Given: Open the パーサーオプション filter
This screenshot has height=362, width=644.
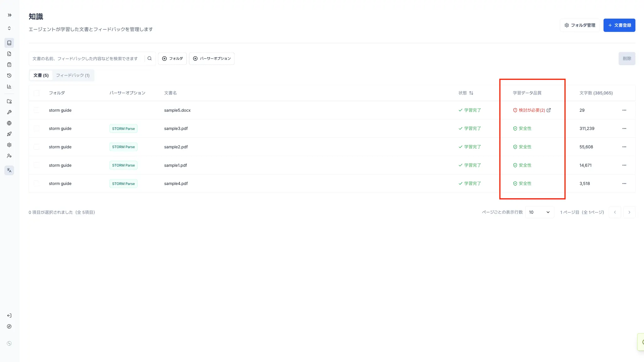Looking at the screenshot, I should click(x=212, y=59).
